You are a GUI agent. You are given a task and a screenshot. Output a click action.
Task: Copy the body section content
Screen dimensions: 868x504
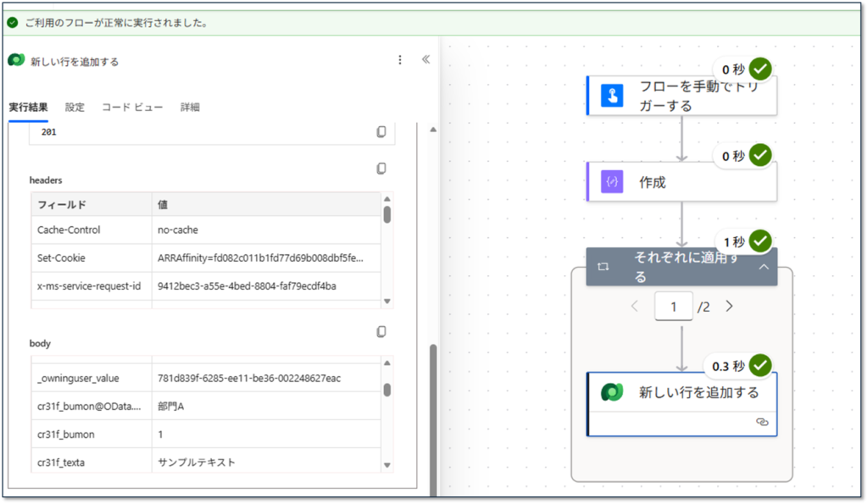click(381, 331)
